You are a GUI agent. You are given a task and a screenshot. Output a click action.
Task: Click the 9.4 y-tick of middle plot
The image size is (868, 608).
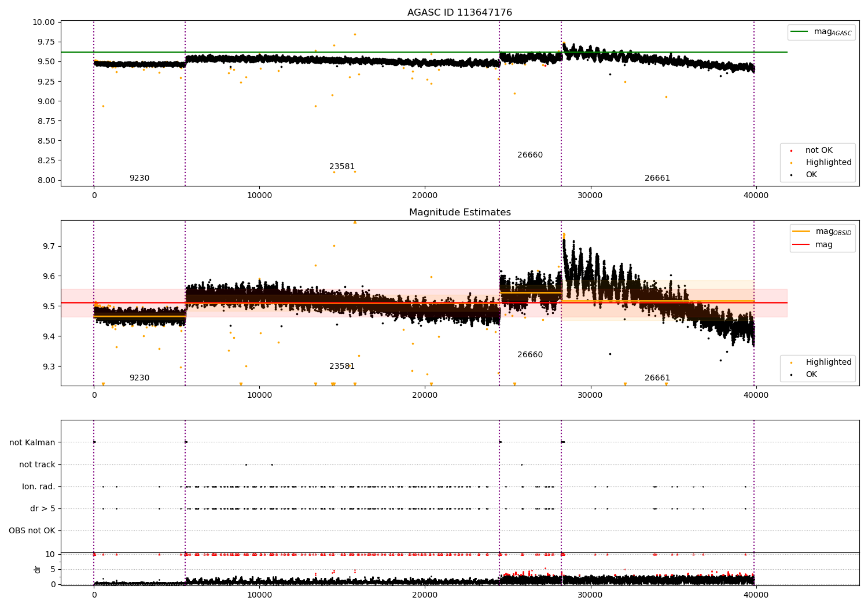(x=49, y=336)
